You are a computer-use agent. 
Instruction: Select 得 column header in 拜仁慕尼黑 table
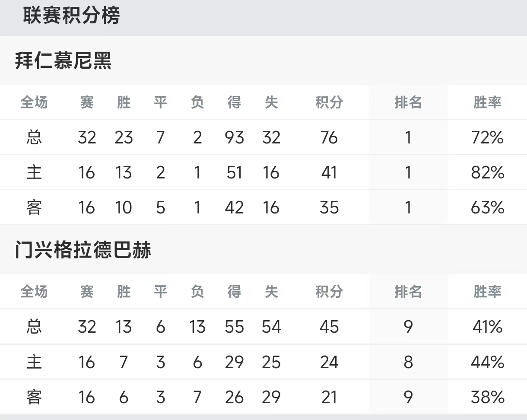click(x=234, y=102)
